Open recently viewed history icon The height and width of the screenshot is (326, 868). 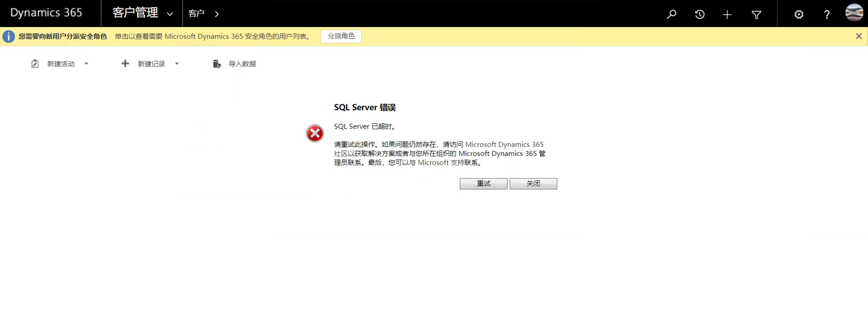pyautogui.click(x=699, y=14)
